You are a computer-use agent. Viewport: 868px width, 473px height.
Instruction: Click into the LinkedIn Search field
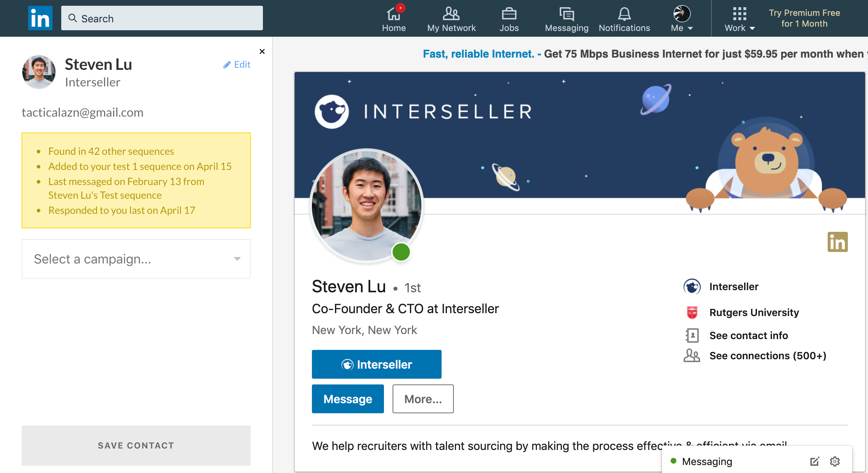point(162,18)
